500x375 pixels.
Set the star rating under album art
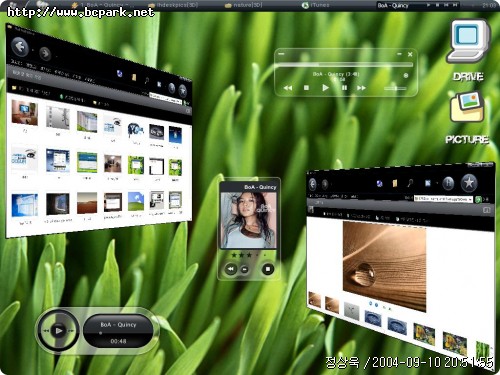point(249,255)
